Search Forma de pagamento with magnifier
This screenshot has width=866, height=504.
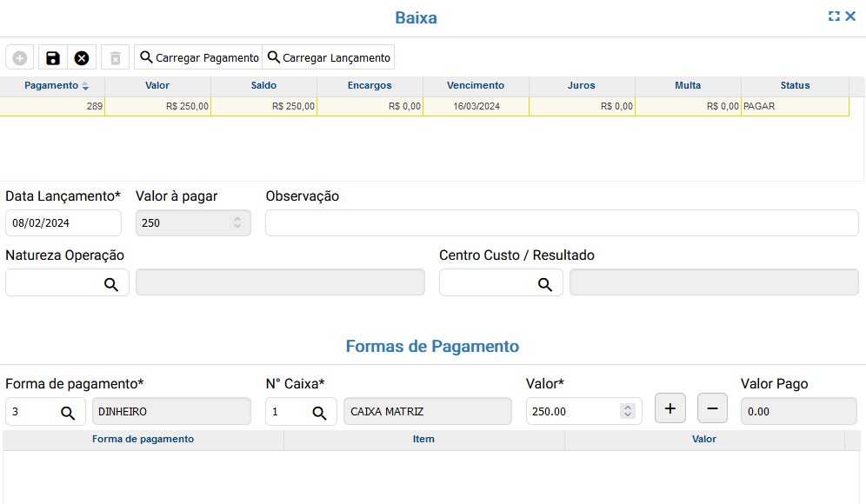coord(68,413)
